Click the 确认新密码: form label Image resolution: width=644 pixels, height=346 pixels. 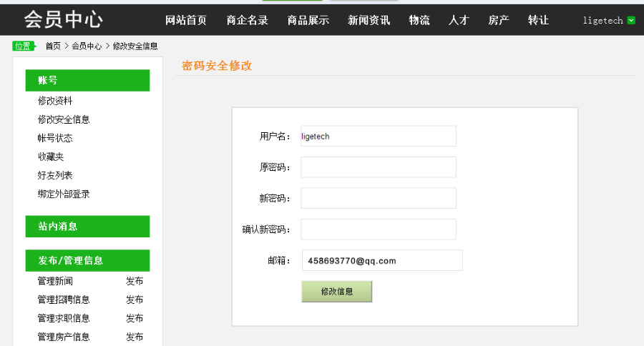(266, 229)
